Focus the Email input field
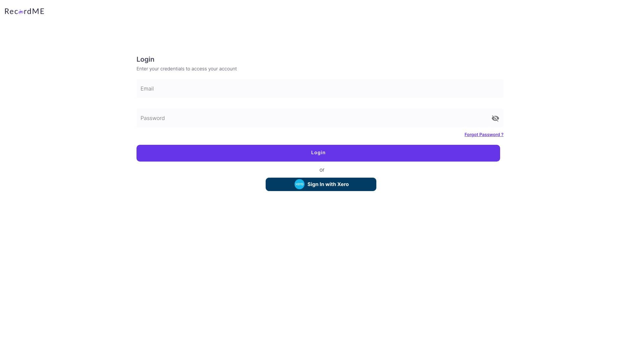 (319, 89)
